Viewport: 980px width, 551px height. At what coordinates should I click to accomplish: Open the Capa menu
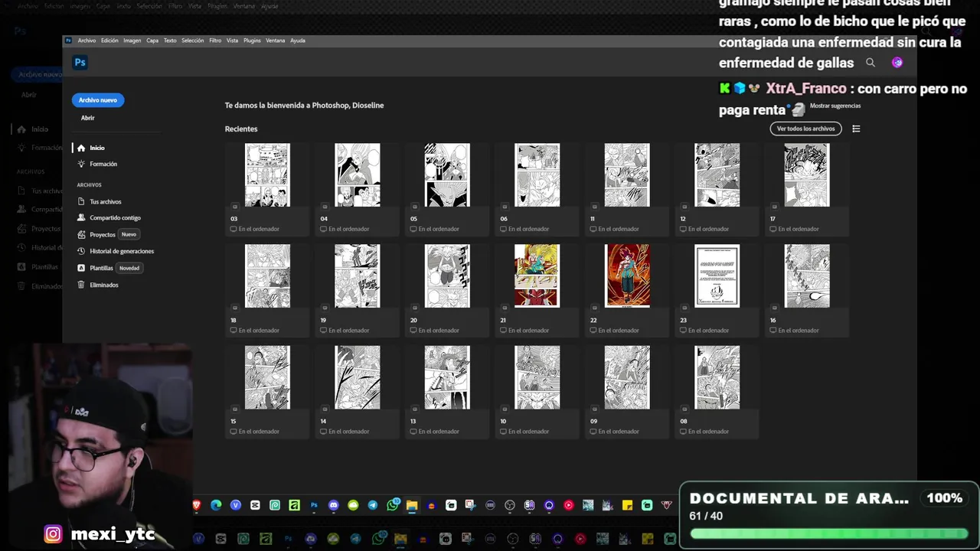coord(152,41)
